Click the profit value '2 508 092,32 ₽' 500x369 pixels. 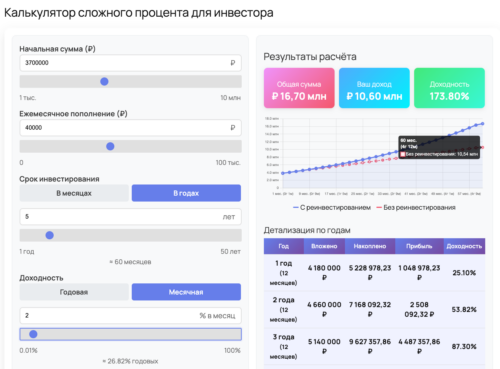click(419, 309)
